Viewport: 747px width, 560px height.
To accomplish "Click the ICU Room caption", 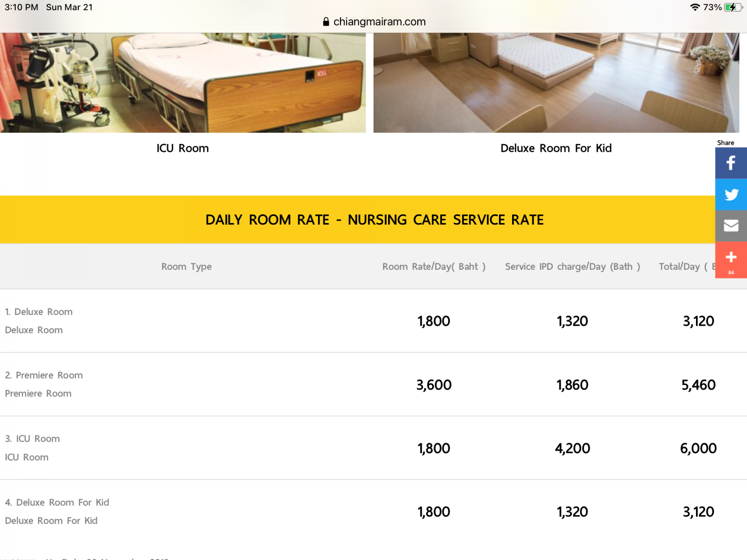I will (x=182, y=148).
